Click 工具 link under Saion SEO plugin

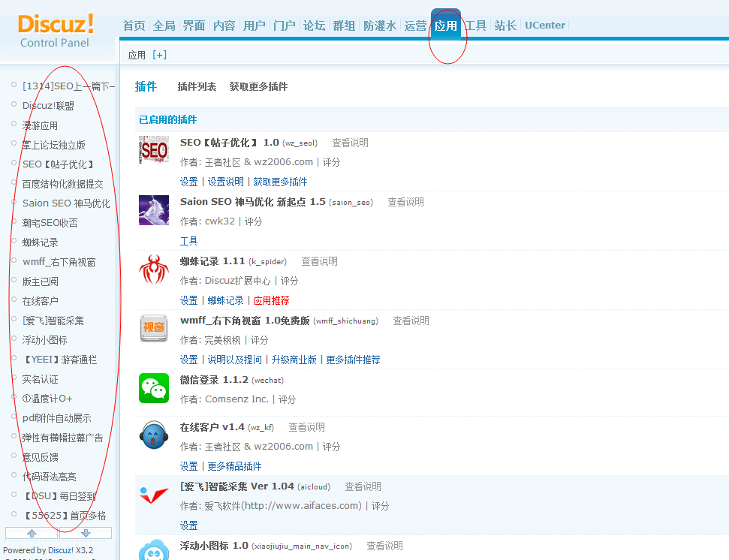[x=188, y=241]
